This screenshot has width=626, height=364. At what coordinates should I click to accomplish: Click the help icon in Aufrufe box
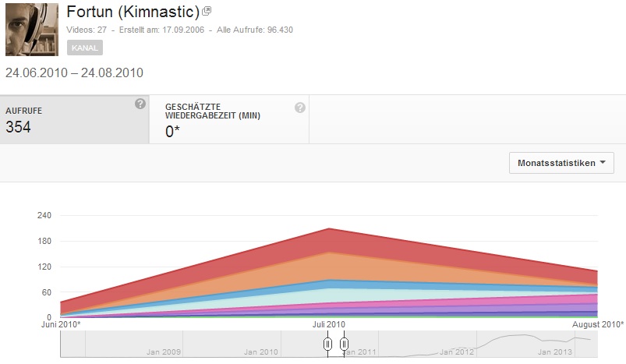(140, 104)
